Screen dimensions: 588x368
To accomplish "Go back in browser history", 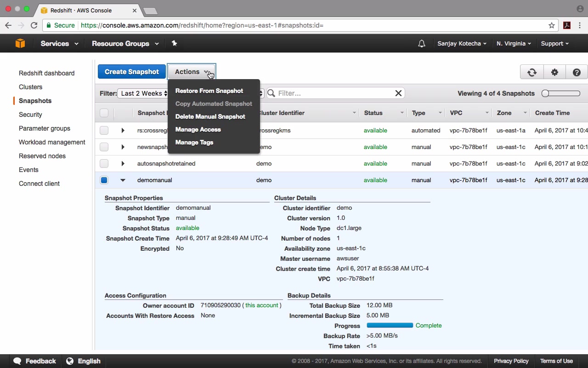I will pos(8,25).
